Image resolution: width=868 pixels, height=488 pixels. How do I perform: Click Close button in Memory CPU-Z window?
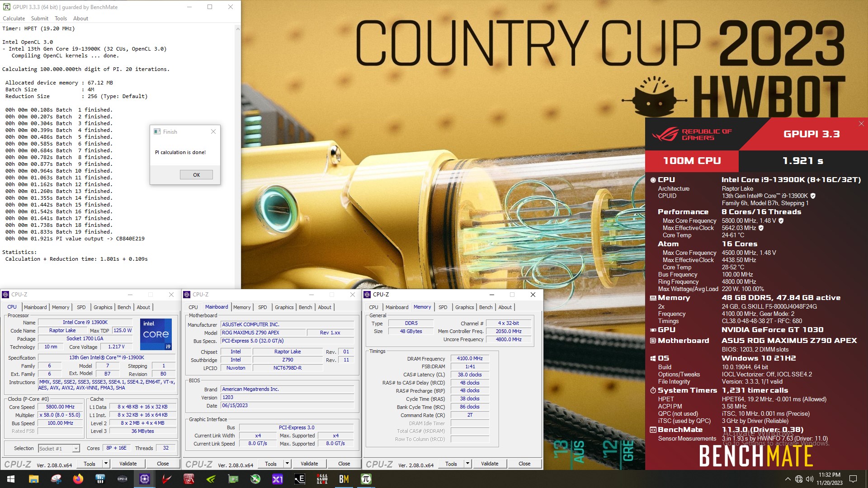[524, 464]
